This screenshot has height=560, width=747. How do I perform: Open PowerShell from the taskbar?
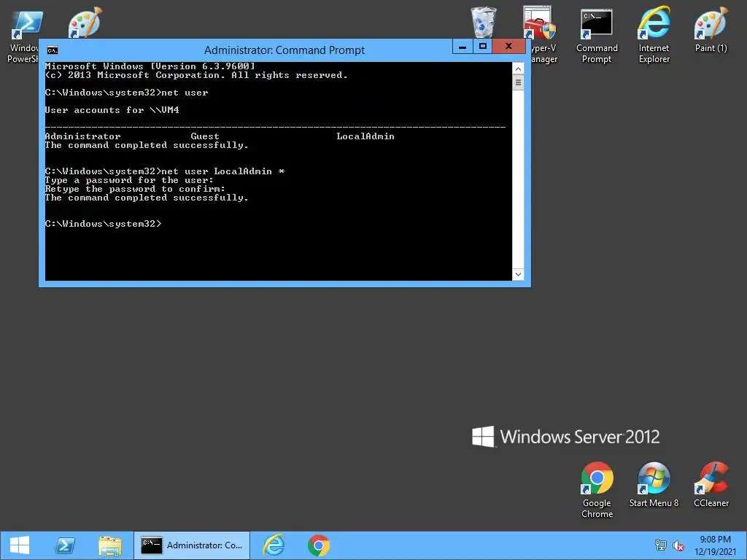65,545
